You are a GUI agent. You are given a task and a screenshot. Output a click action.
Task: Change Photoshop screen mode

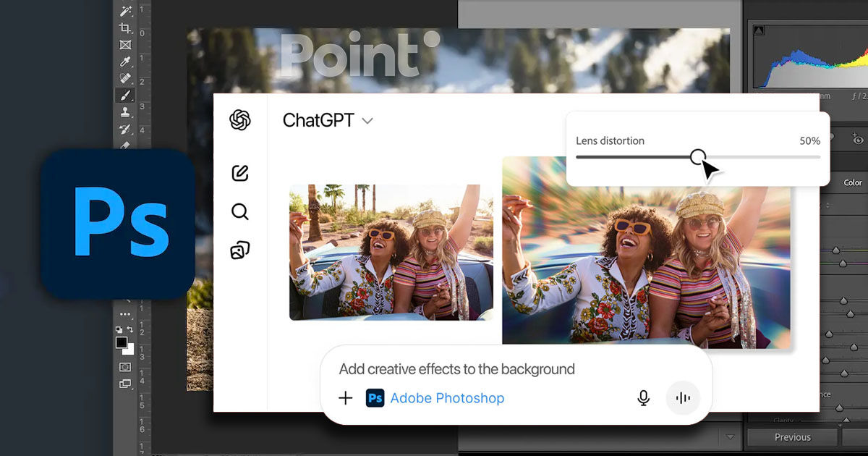[125, 384]
